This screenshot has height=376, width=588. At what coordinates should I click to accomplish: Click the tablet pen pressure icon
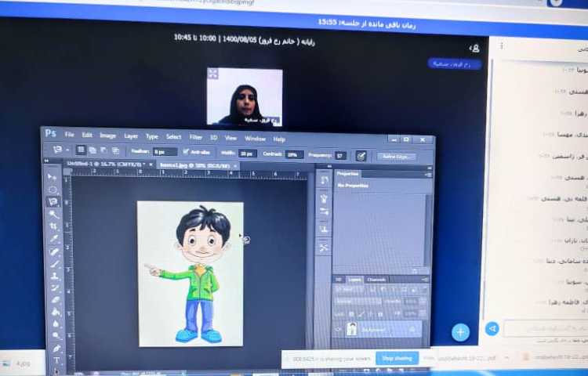[x=361, y=156]
